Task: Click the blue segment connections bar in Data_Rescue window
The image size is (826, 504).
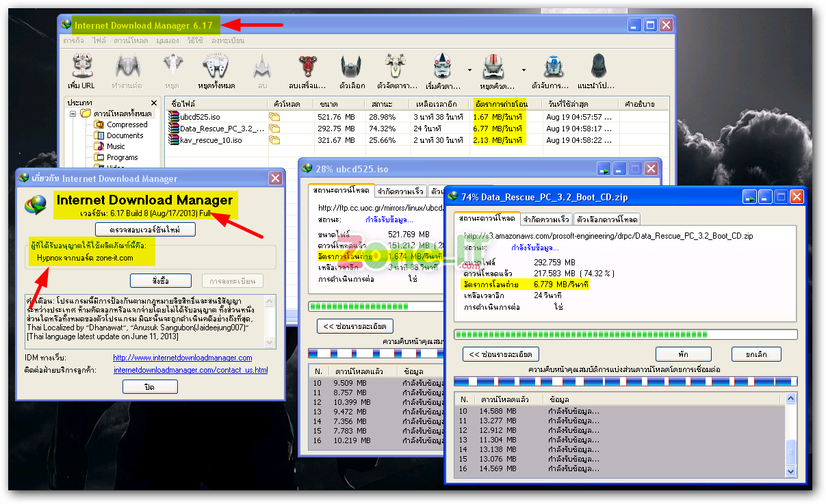Action: (625, 381)
